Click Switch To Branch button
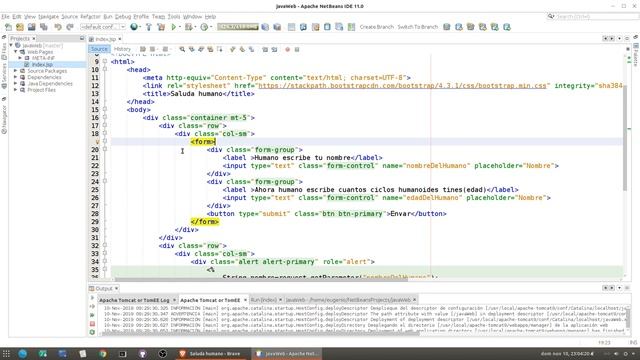The width and height of the screenshot is (640, 360). click(418, 27)
